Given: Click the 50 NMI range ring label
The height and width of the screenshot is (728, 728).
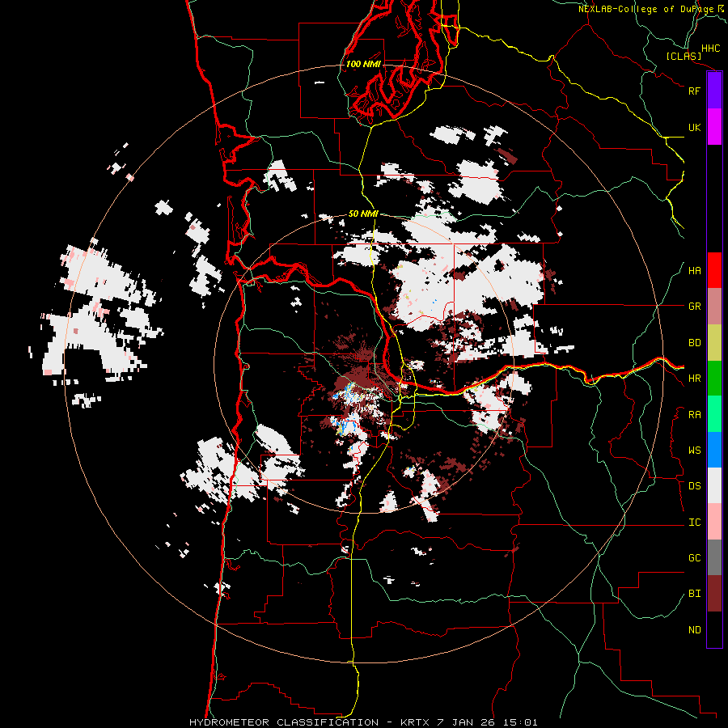Looking at the screenshot, I should click(x=363, y=214).
